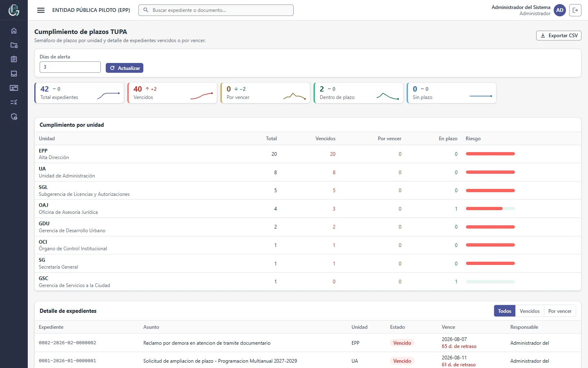
Task: Click expediente 0002-2026-02-0000002
Action: tap(67, 343)
